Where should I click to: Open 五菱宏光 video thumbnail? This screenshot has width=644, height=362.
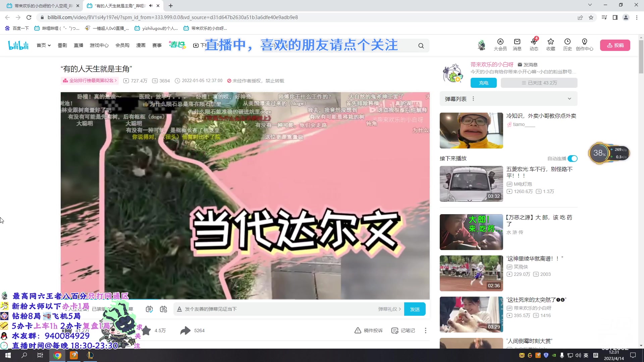471,184
